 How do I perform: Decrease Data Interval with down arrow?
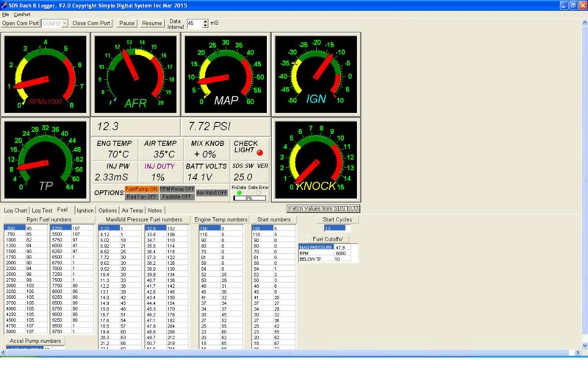coord(206,26)
